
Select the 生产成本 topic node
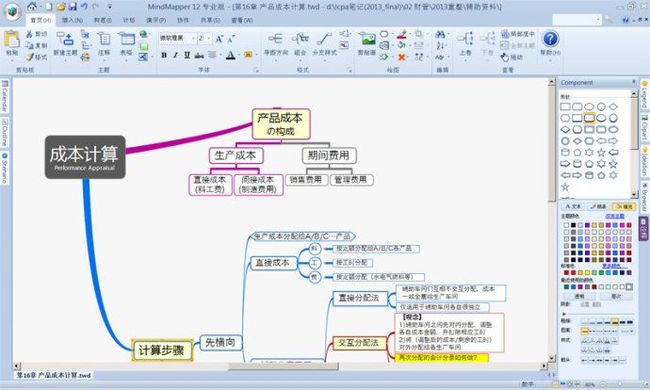tap(236, 155)
